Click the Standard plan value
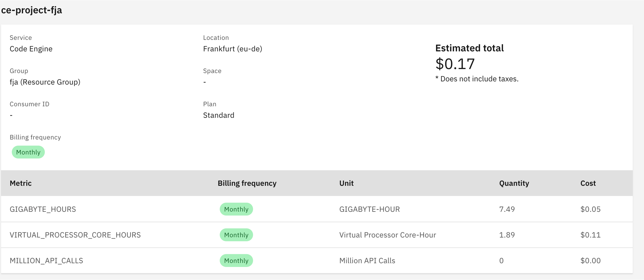The image size is (644, 280). 219,115
